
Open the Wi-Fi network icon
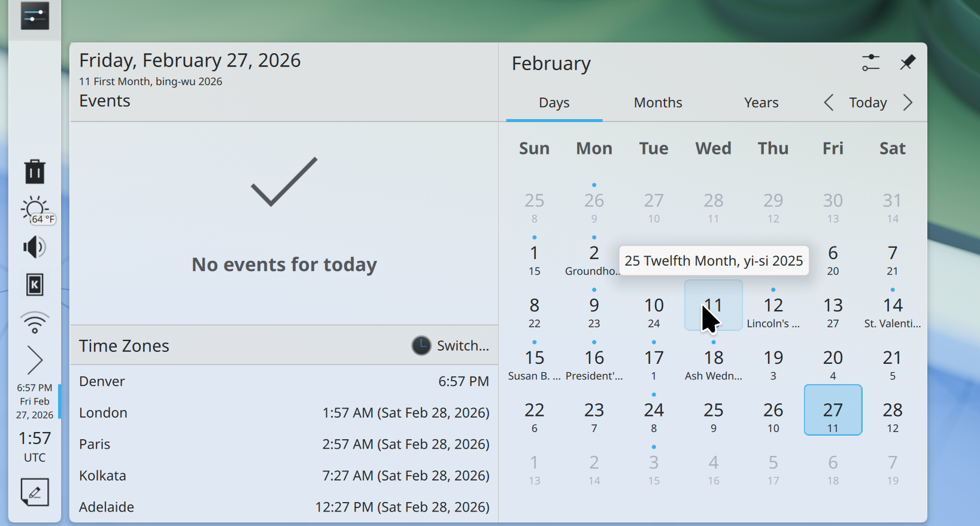point(35,323)
